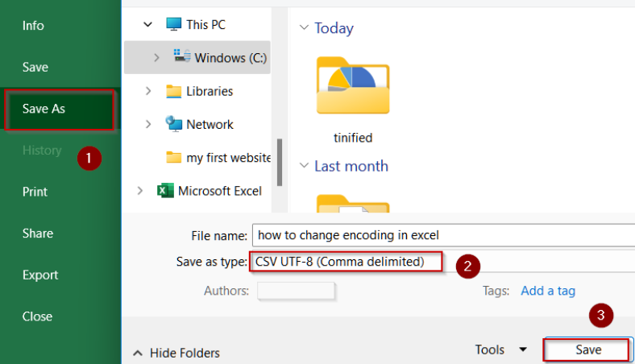Expand the Libraries tree node
The image size is (635, 364).
pyautogui.click(x=147, y=91)
